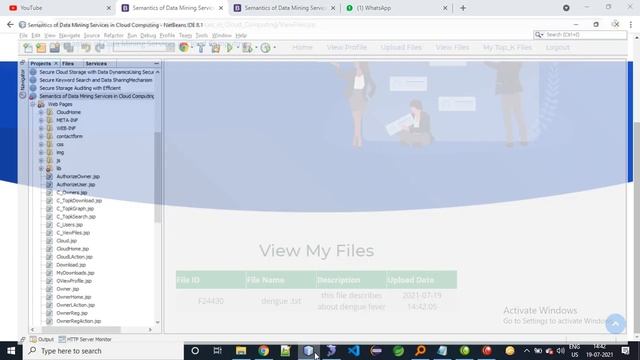Screen dimensions: 640x360
Task: Open the Debug Project dropdown arrow
Action: [256, 48]
